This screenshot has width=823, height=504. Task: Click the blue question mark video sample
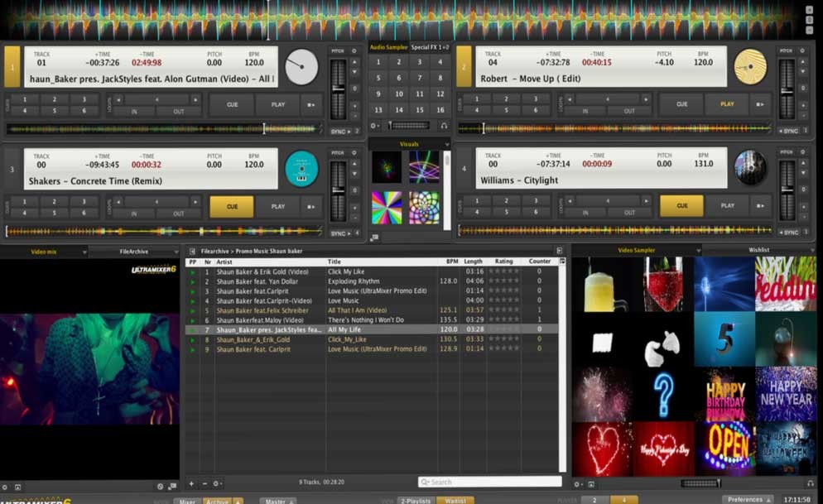coord(662,394)
